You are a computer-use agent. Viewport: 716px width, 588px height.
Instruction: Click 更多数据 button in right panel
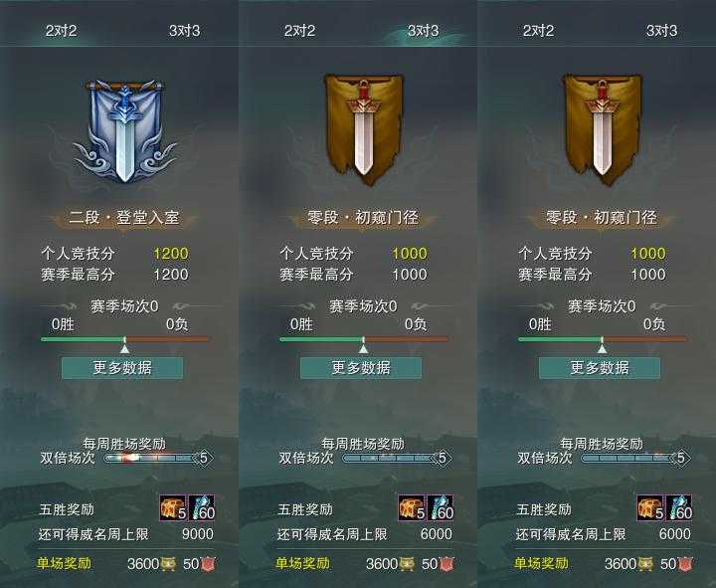click(x=600, y=368)
